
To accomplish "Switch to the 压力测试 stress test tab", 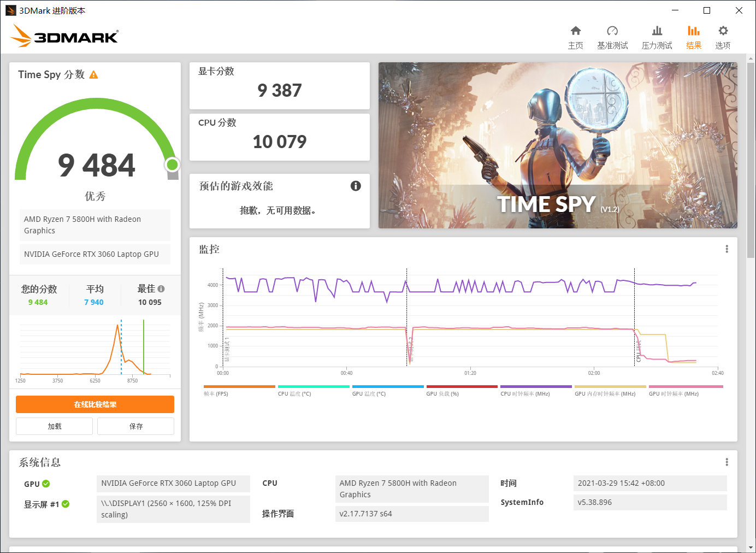I will point(657,32).
